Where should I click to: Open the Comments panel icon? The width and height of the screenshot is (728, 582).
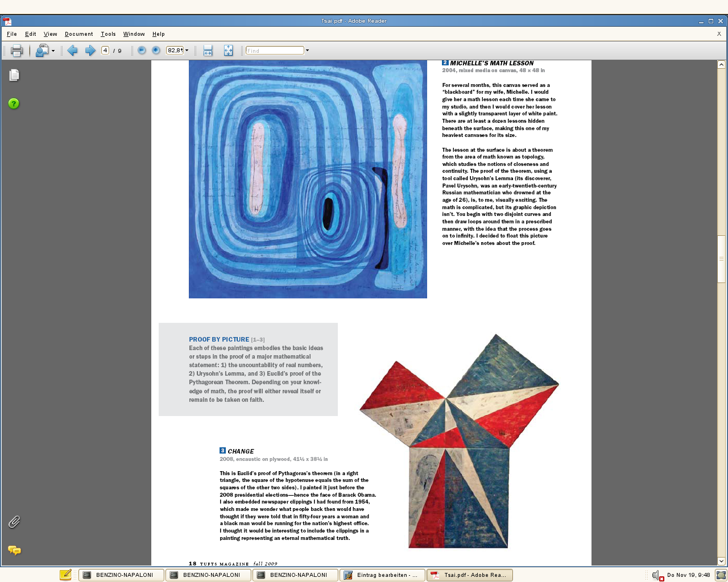14,550
